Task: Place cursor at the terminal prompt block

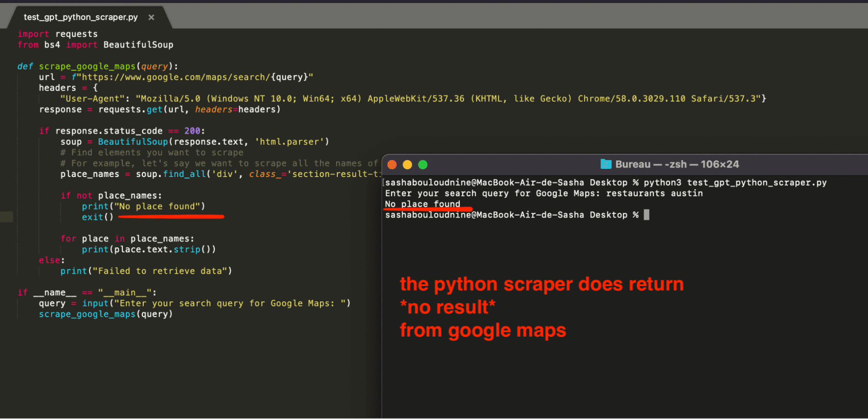Action: click(x=647, y=215)
